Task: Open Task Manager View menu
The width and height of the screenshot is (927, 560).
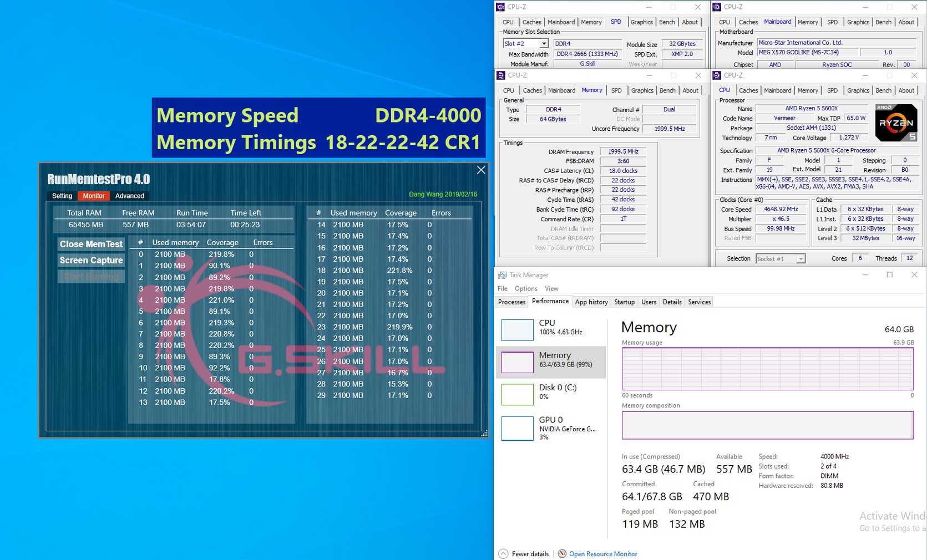Action: 551,288
